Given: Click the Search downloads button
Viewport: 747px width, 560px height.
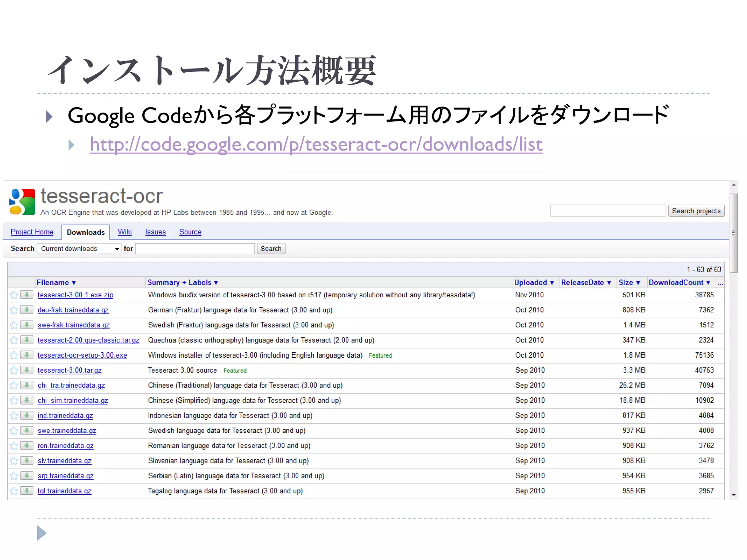Looking at the screenshot, I should pos(271,249).
